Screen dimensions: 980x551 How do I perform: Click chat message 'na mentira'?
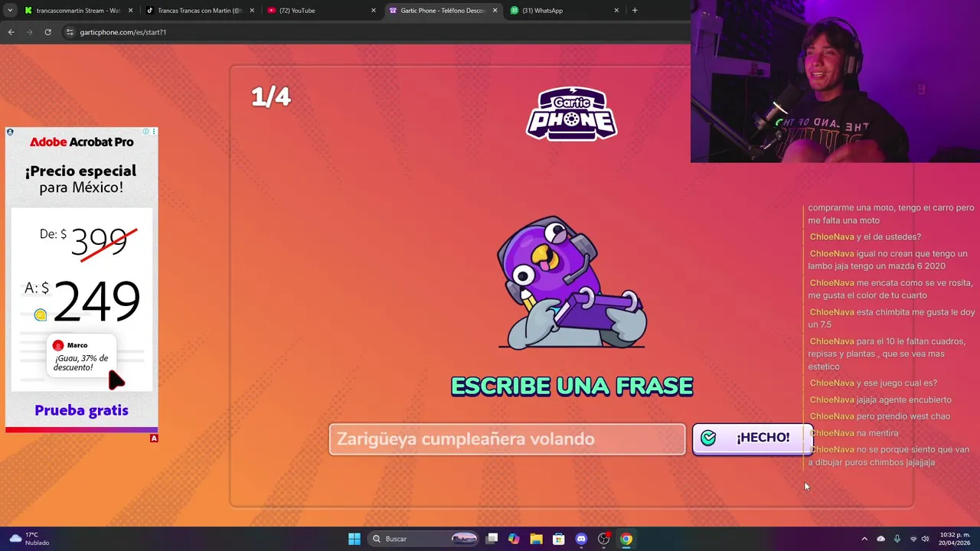coord(877,433)
